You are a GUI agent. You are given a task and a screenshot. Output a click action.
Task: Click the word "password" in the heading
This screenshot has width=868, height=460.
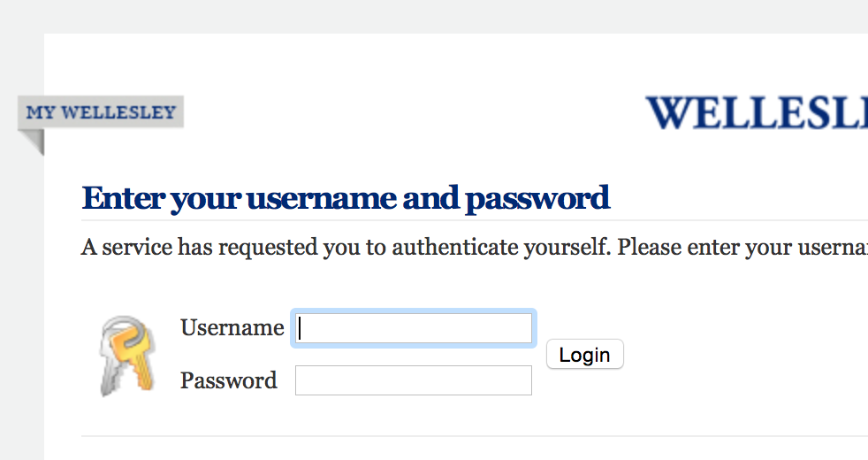click(x=537, y=198)
